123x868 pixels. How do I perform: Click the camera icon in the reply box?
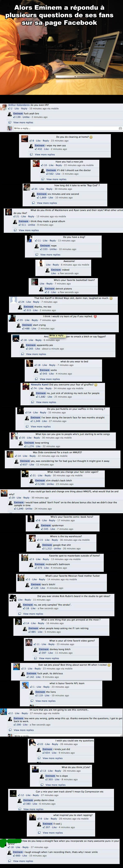coord(120,128)
